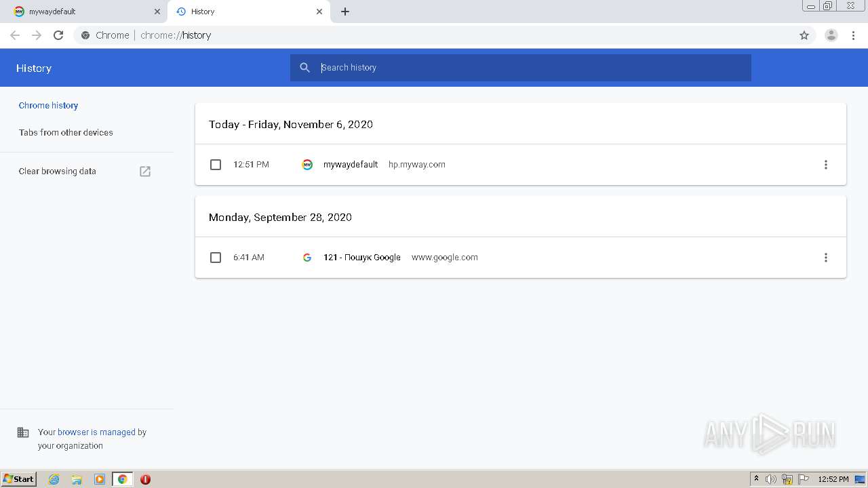Screen dimensions: 868x488
Task: Open the media player taskbar icon
Action: point(100,479)
